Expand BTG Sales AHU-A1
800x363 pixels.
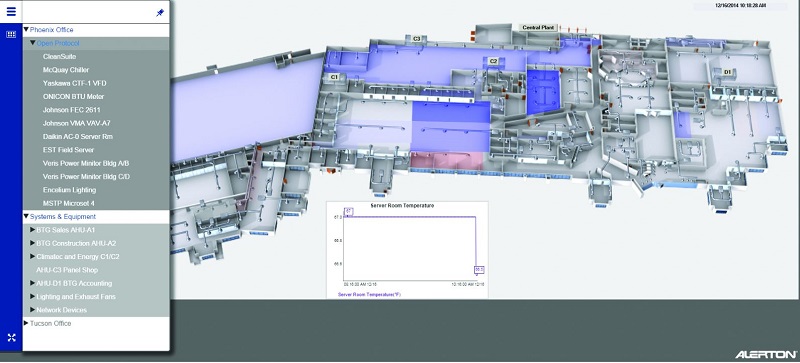tap(33, 230)
